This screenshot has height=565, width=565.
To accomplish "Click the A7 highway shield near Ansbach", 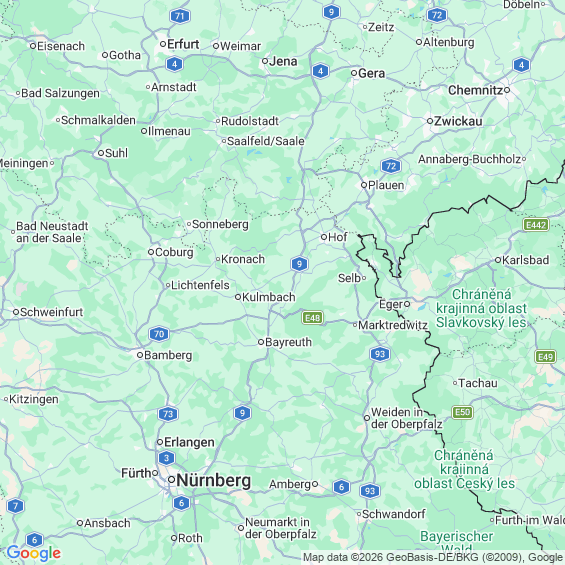I will [15, 506].
